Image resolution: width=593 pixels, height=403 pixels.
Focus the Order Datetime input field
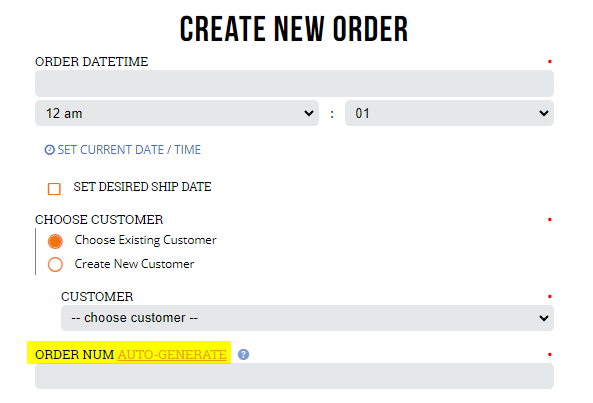click(x=295, y=83)
